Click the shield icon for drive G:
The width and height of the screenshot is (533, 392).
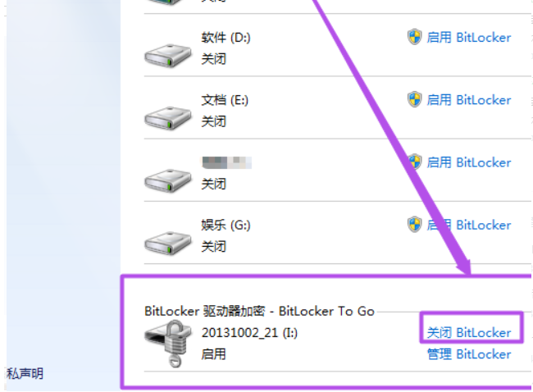(x=414, y=225)
